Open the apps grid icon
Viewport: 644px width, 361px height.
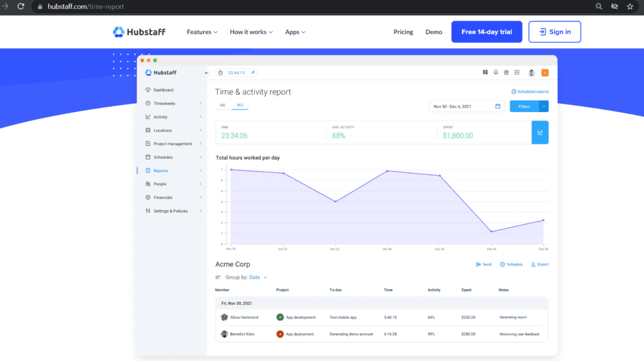pos(517,72)
